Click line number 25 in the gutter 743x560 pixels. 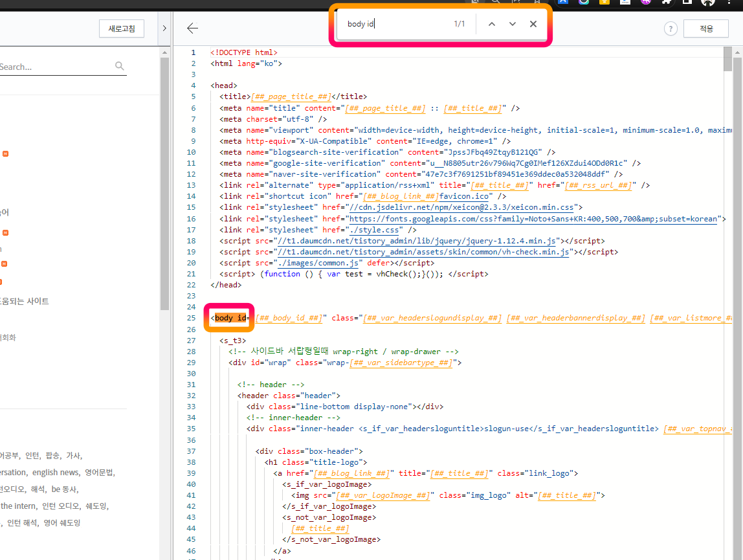pyautogui.click(x=191, y=318)
